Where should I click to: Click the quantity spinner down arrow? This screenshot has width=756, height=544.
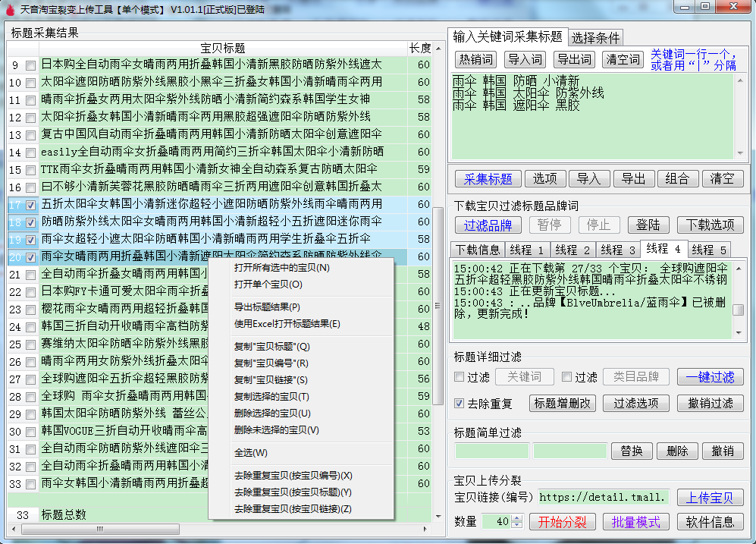[517, 525]
